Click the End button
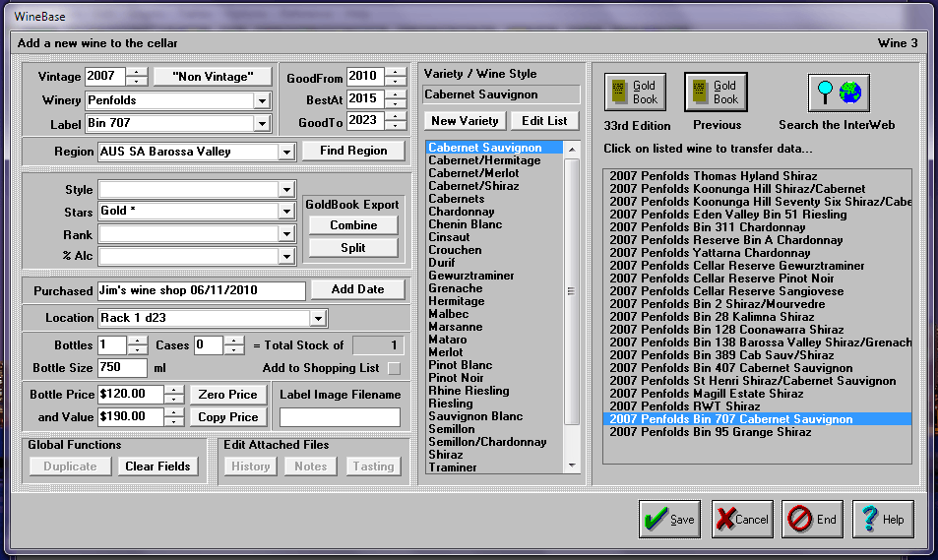The image size is (938, 560). (812, 519)
